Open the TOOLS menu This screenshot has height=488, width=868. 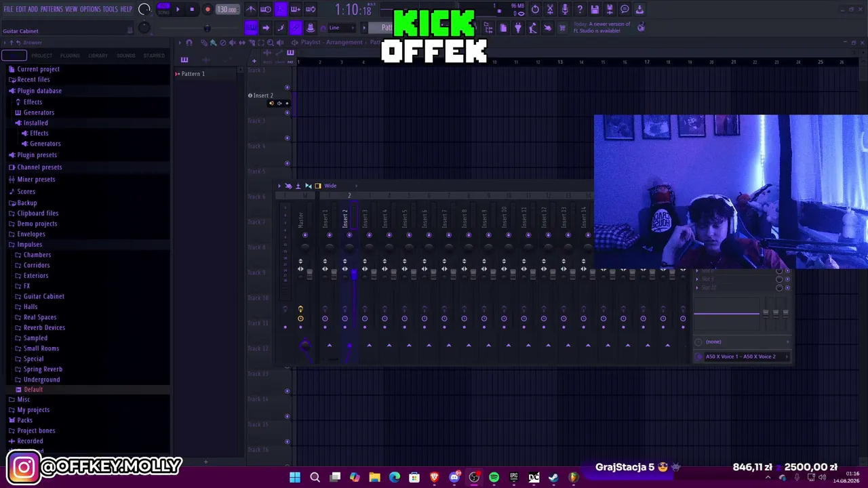coord(111,9)
